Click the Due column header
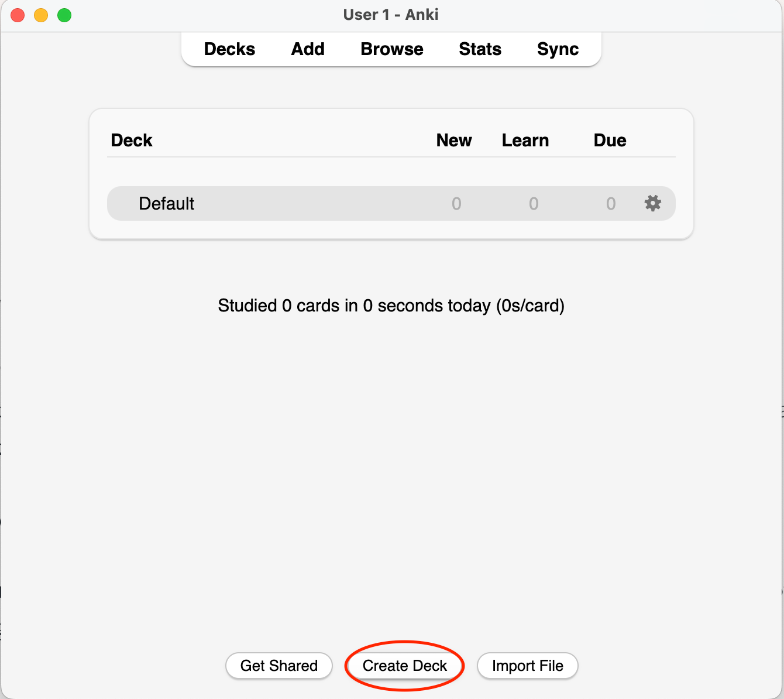 point(610,141)
